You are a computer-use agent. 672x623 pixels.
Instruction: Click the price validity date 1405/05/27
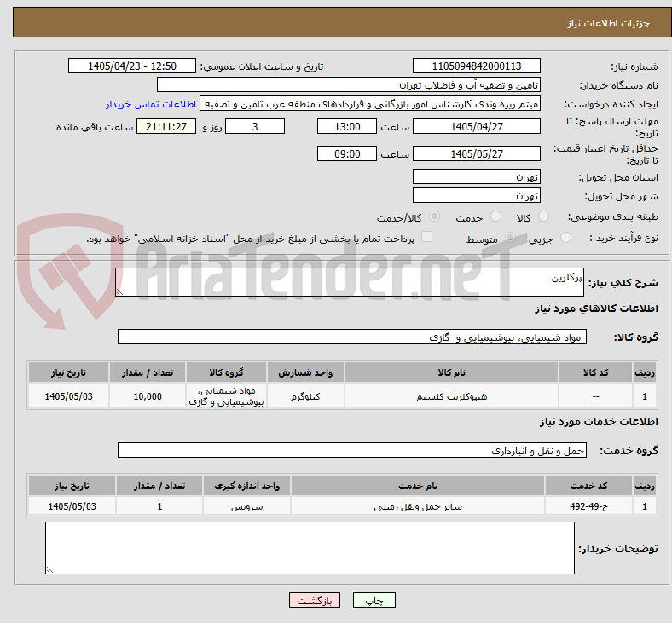point(476,153)
